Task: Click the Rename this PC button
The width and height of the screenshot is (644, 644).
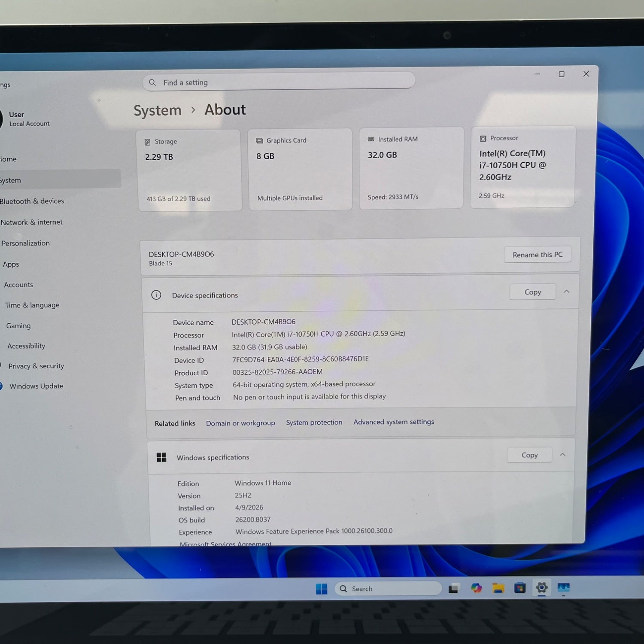Action: [537, 255]
